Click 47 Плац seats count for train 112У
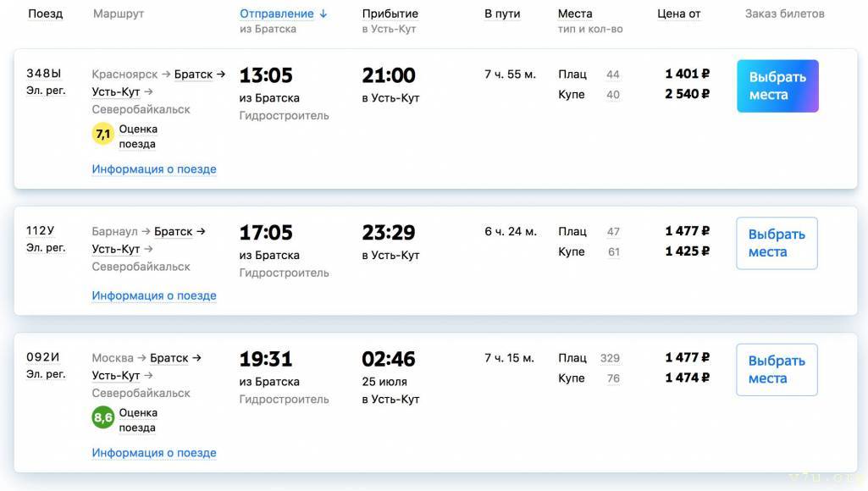The width and height of the screenshot is (868, 491). [613, 232]
